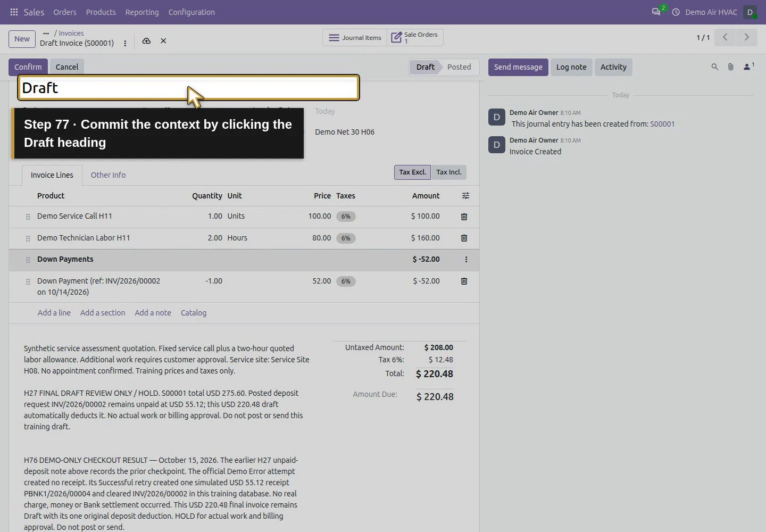
Task: Confirm the draft invoice
Action: pos(28,67)
